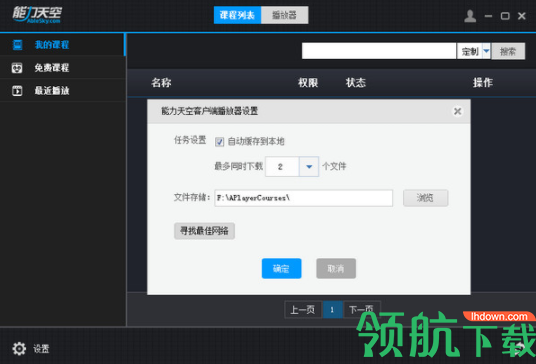Open the user account icon
This screenshot has height=364, width=536.
point(470,16)
